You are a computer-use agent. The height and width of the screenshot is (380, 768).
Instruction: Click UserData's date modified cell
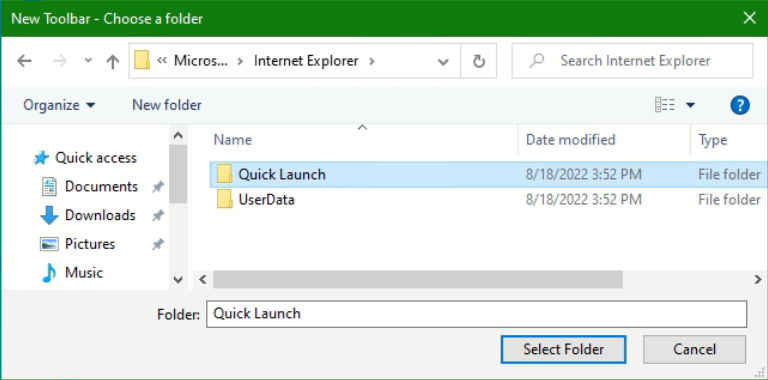[583, 200]
